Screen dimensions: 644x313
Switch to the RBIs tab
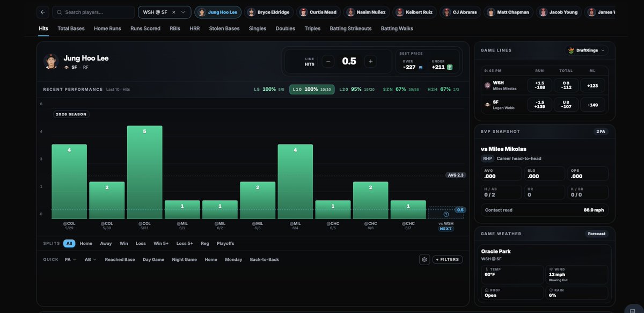point(175,28)
